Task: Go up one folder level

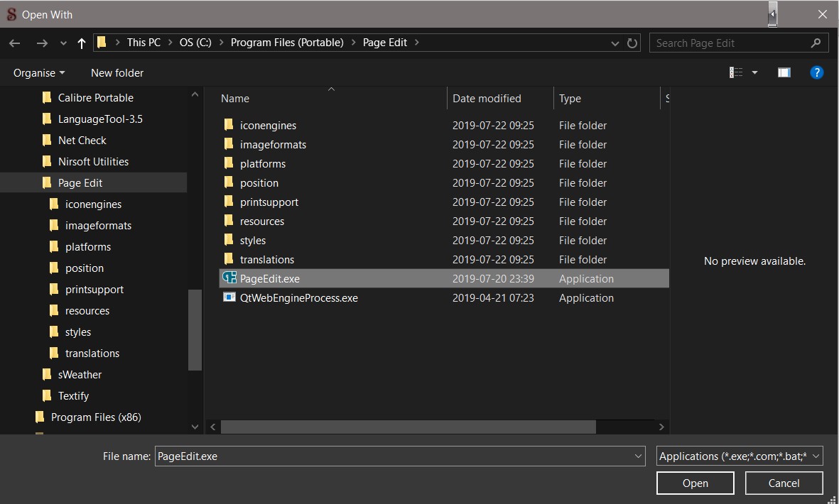Action: click(81, 43)
